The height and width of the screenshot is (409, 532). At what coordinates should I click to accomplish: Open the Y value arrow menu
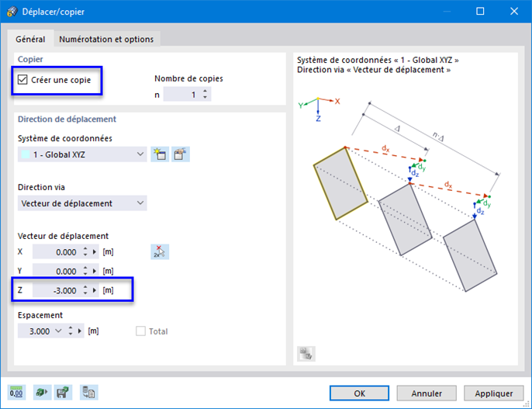95,271
